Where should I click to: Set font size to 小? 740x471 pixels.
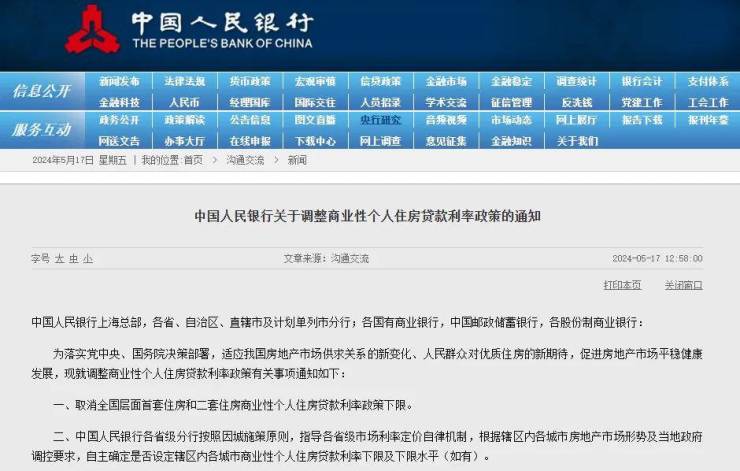pos(88,259)
